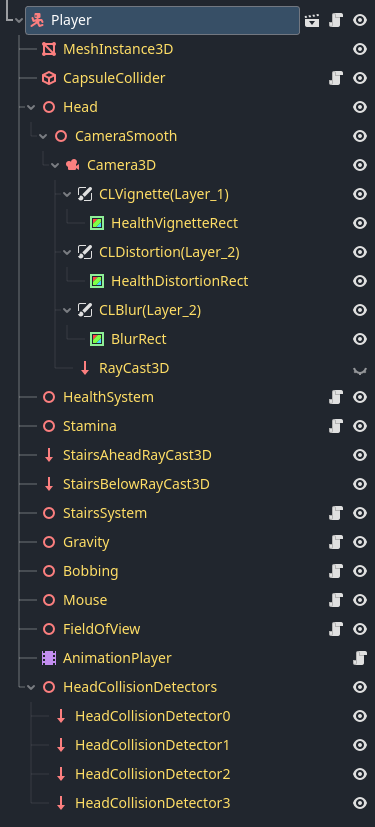Click the MeshInstance3D node type icon
Image resolution: width=375 pixels, height=827 pixels.
pyautogui.click(x=49, y=50)
